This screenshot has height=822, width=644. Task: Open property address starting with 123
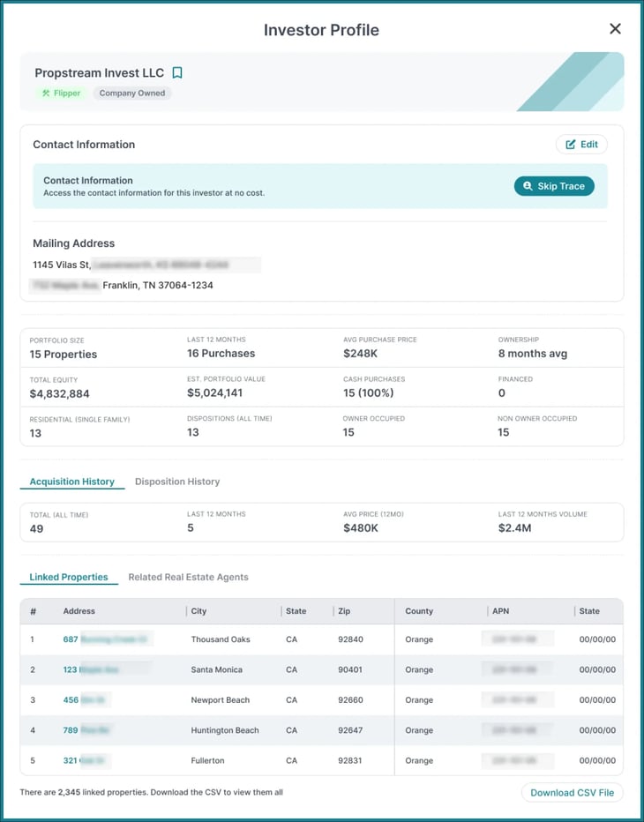tap(91, 669)
